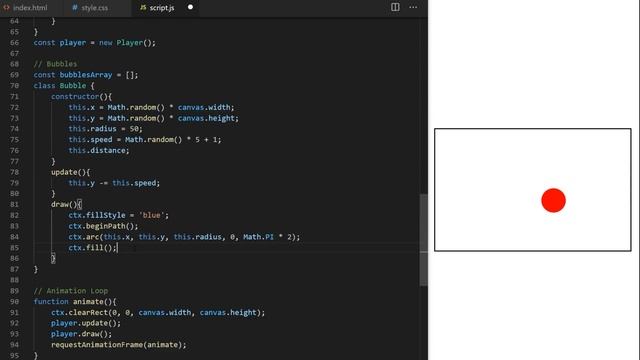Click 'Math.PI' on line 84
Viewport: 640px width, 360px height.
(x=258, y=237)
